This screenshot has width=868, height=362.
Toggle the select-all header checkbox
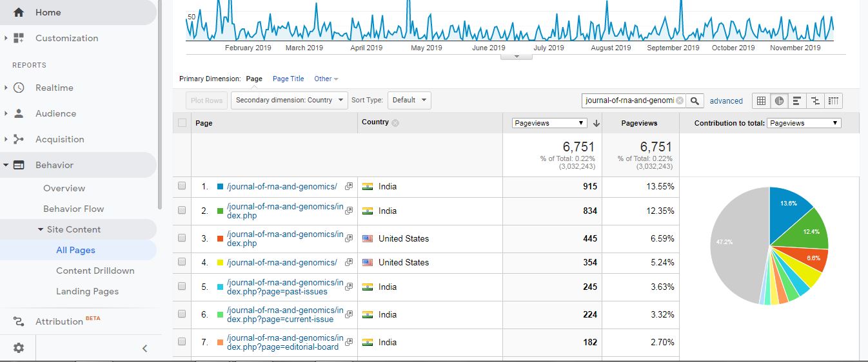(182, 122)
